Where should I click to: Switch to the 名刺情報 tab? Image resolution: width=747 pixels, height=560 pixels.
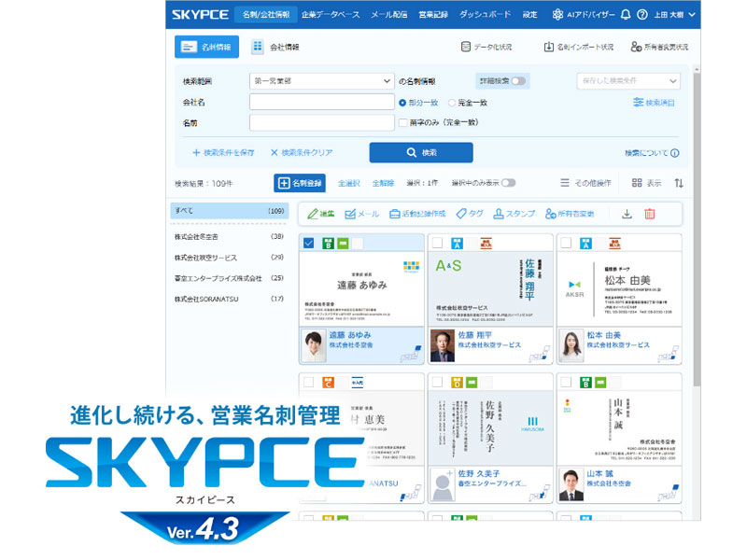coord(206,47)
